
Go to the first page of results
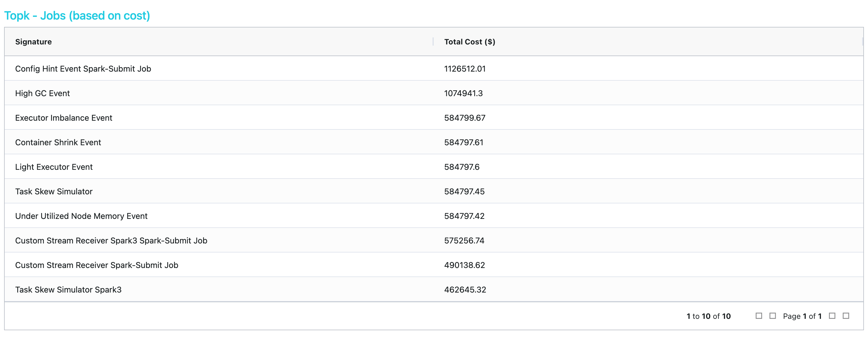click(x=759, y=316)
